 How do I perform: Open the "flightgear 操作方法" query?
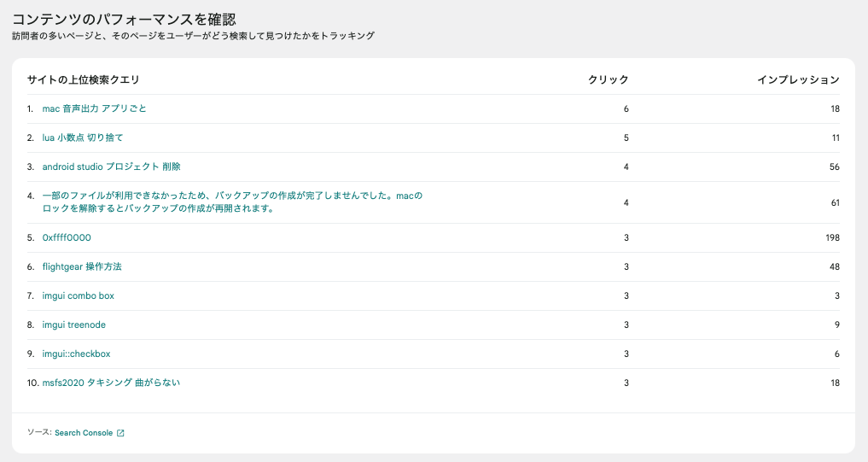pyautogui.click(x=82, y=266)
